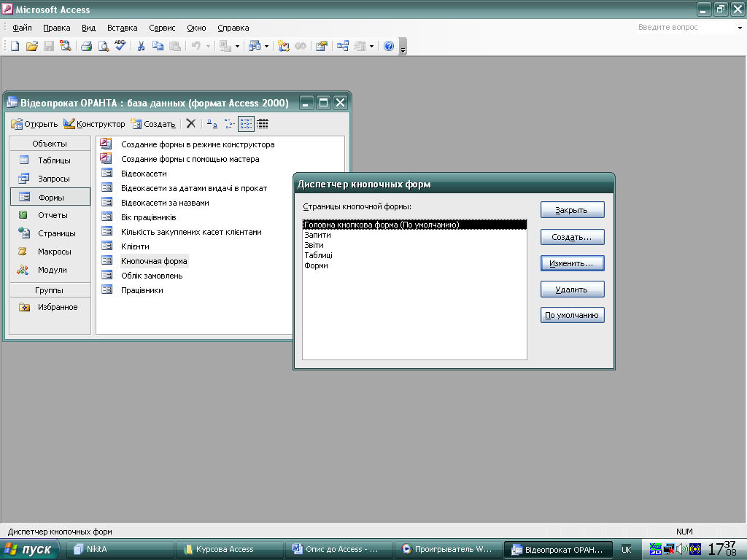747x560 pixels.
Task: Open the Файл menu
Action: (x=22, y=28)
